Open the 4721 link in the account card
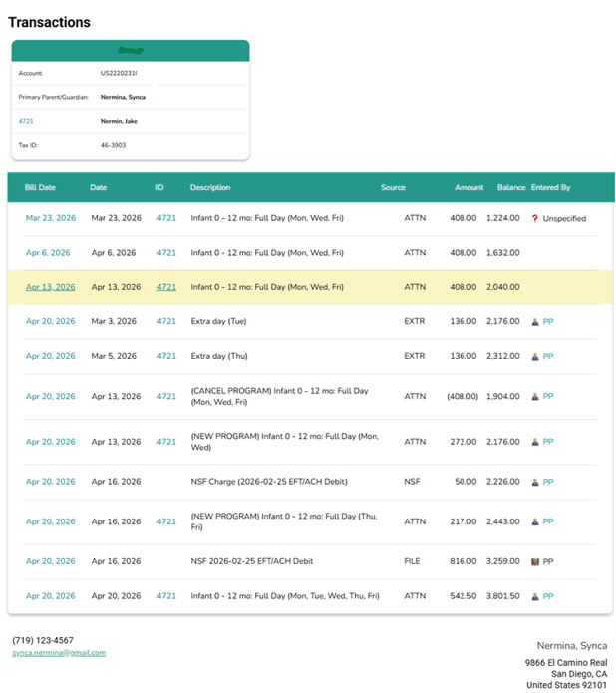616x693 pixels. 26,121
